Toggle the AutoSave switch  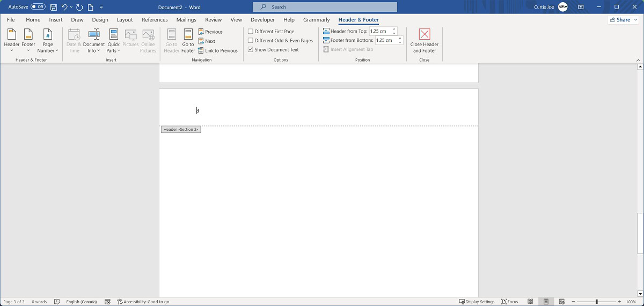[38, 7]
